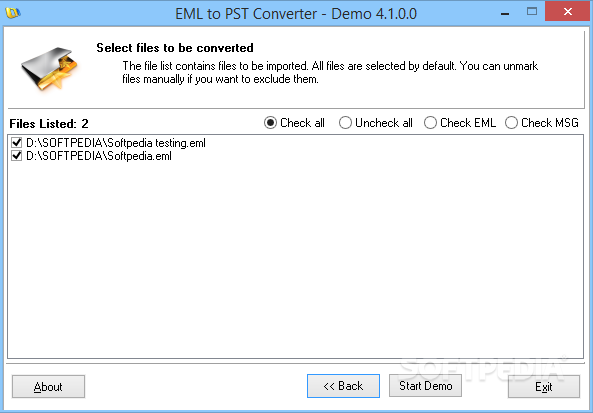Screen dimensions: 593x413
Task: Maximize the EML to PST Converter window
Action: (x=532, y=12)
